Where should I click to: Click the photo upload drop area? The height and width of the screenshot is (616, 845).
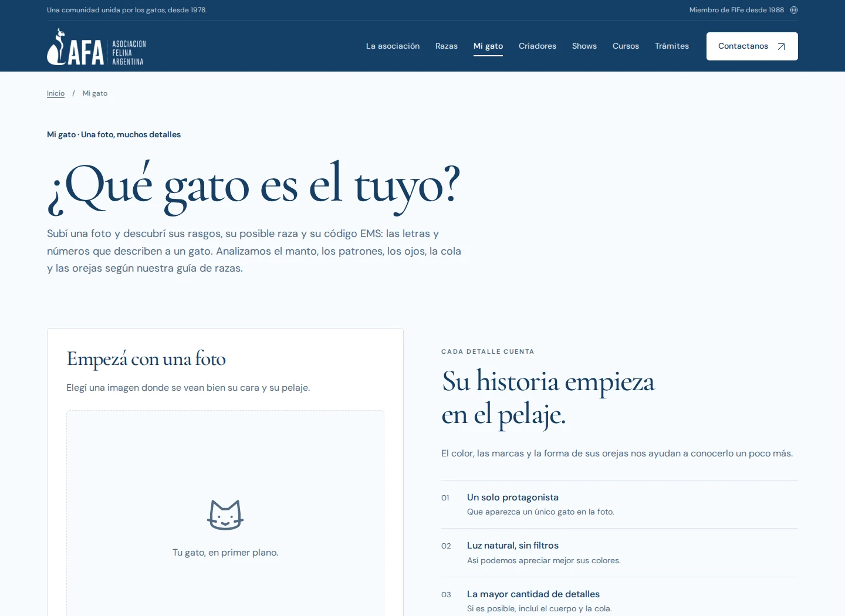225,513
